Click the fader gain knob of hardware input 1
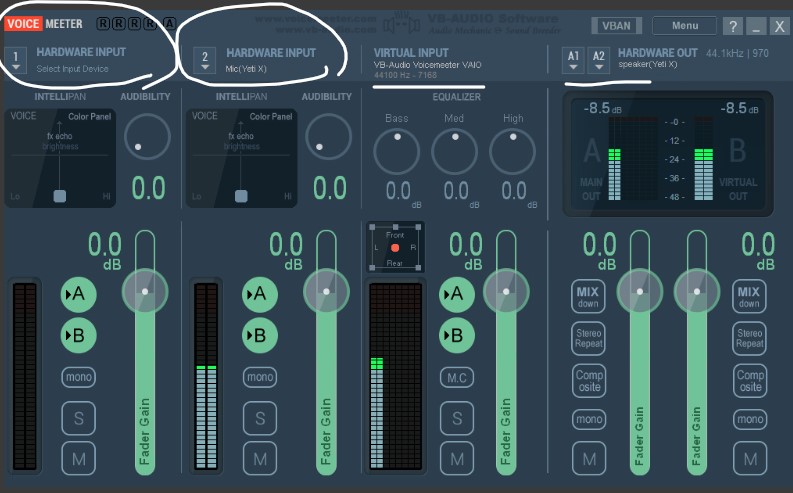This screenshot has width=793, height=493. tap(145, 291)
